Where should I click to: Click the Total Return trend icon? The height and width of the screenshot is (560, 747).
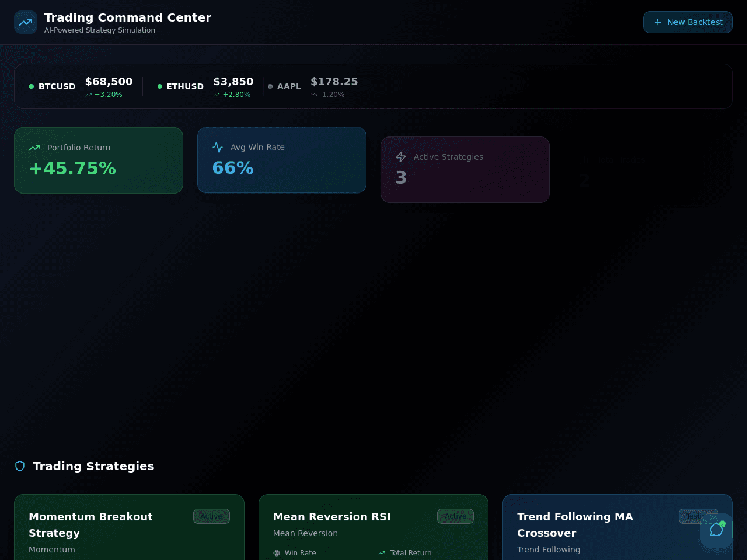[382, 553]
